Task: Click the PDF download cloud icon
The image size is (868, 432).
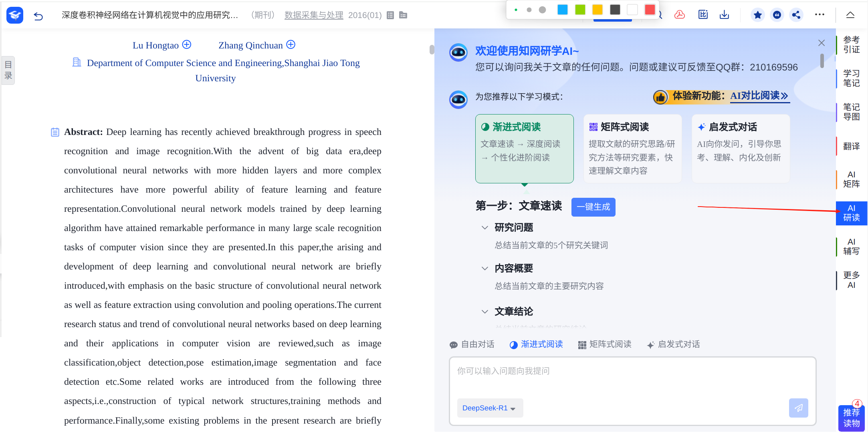Action: 680,15
